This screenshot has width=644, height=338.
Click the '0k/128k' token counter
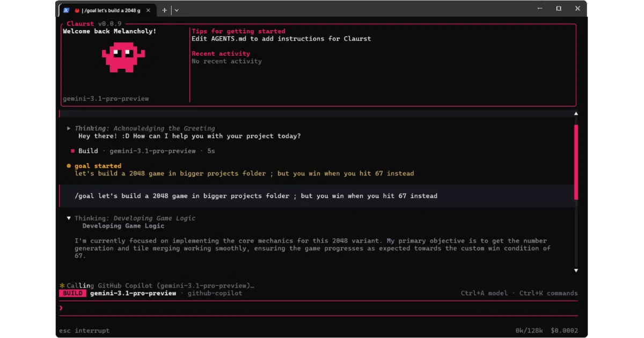tap(529, 330)
